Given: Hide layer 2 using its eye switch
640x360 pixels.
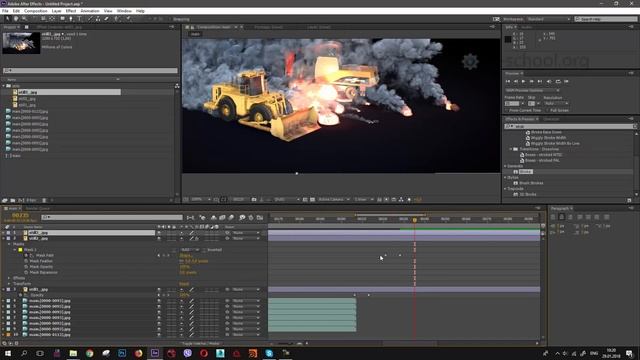Looking at the screenshot, I should [159, 238].
